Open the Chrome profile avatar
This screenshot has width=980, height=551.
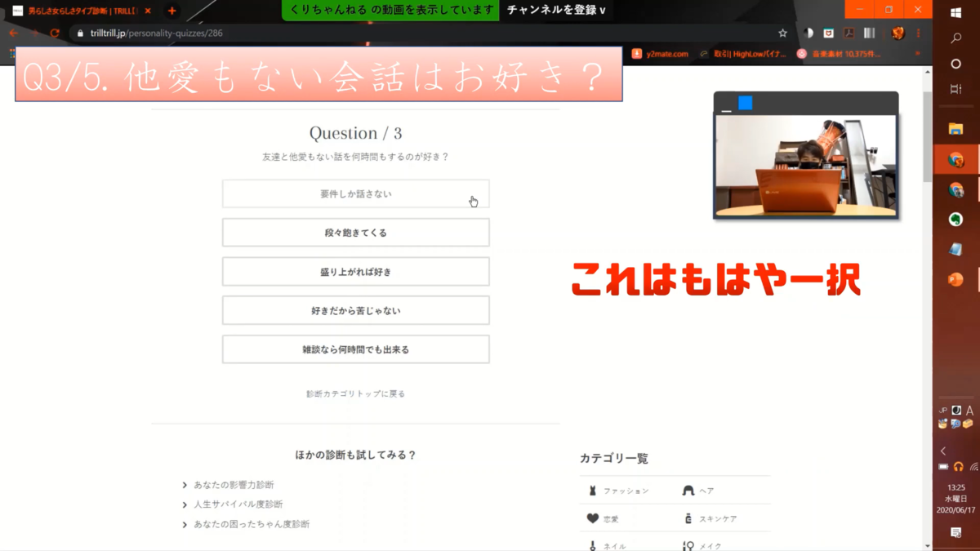[898, 33]
